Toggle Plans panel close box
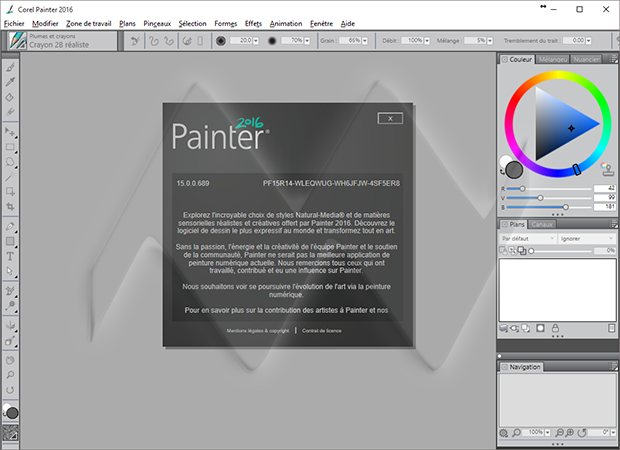This screenshot has width=620, height=450. click(505, 224)
